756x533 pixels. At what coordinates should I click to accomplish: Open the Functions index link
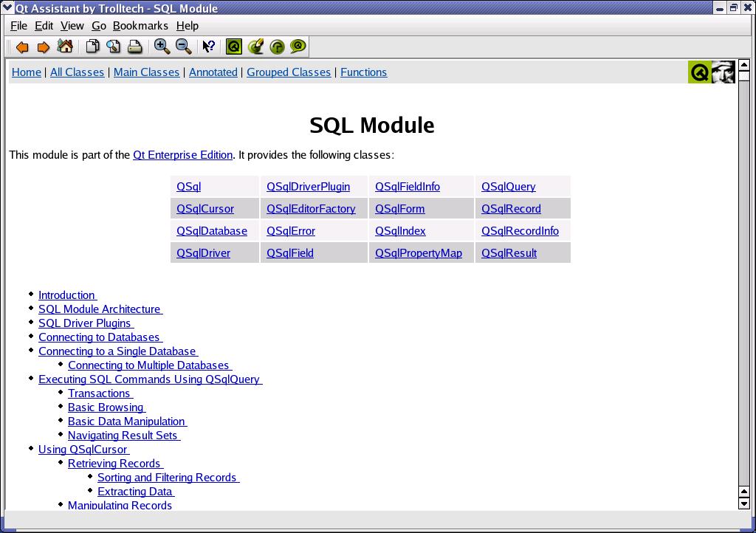[x=363, y=72]
